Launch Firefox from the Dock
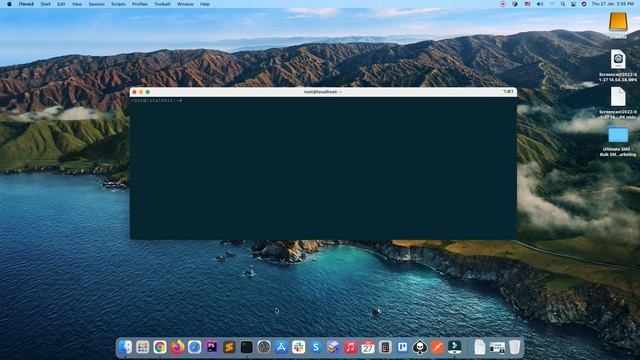 [x=177, y=347]
